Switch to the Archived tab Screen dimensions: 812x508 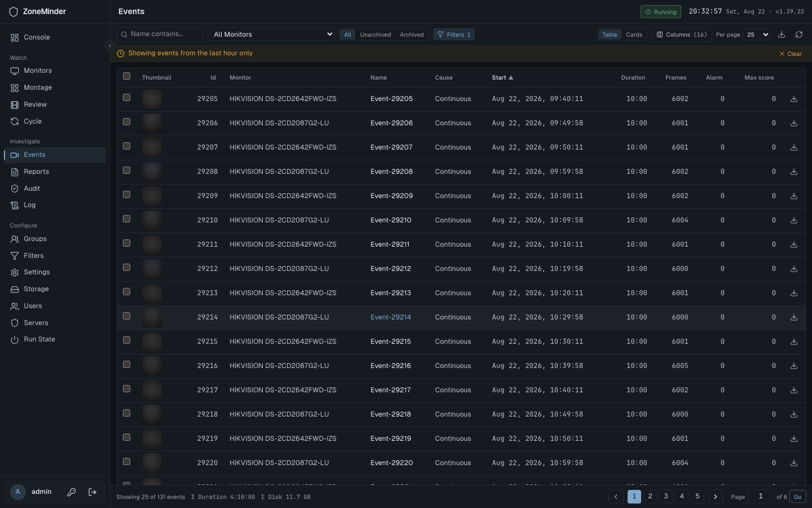click(x=412, y=34)
